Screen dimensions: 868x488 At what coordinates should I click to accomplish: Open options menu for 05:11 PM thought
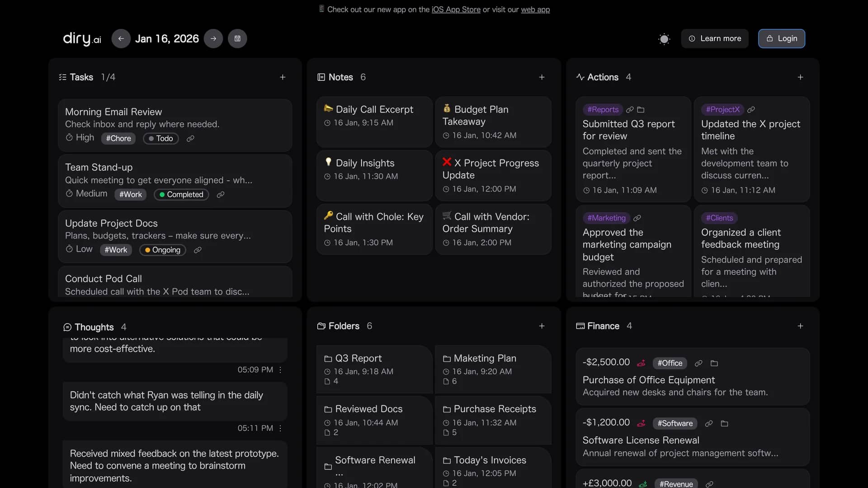tap(280, 428)
